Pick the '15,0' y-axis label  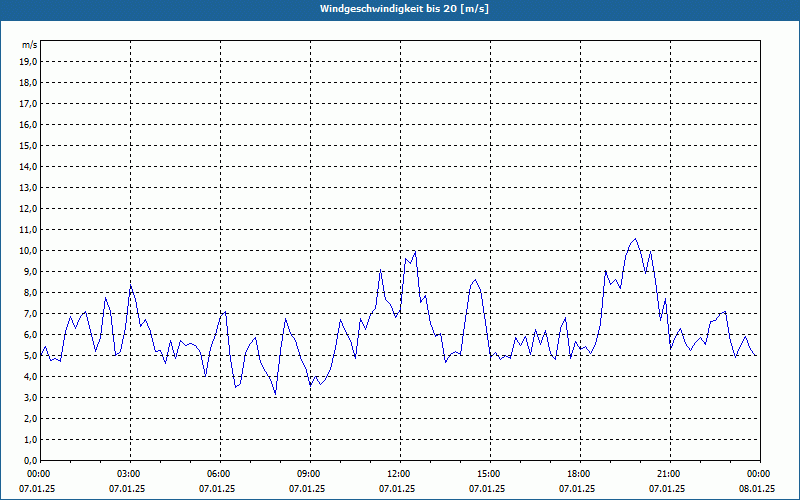(29, 145)
